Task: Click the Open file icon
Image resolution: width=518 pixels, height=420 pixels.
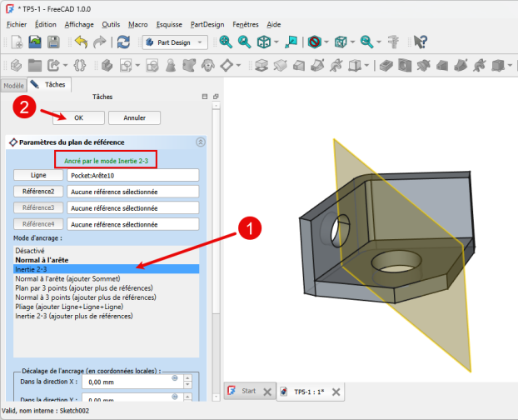Action: click(35, 42)
